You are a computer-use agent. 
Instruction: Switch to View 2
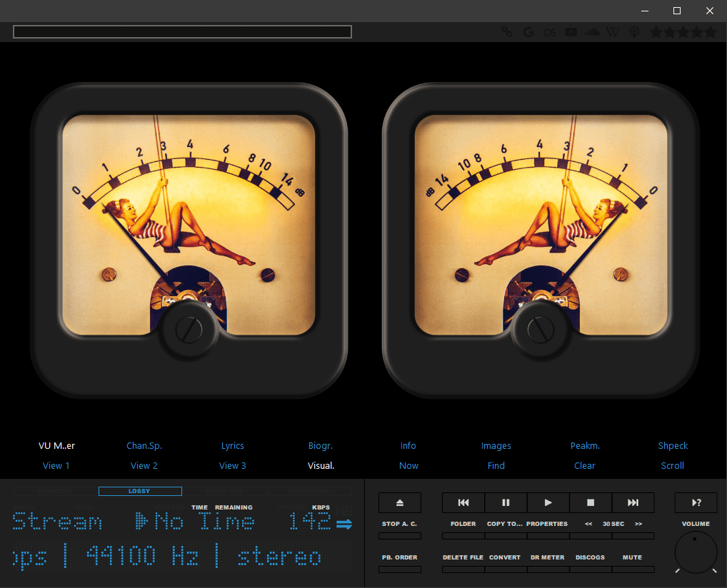(x=144, y=466)
